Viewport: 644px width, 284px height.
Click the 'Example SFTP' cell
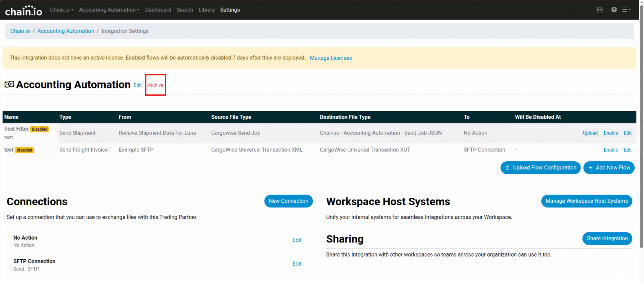136,150
